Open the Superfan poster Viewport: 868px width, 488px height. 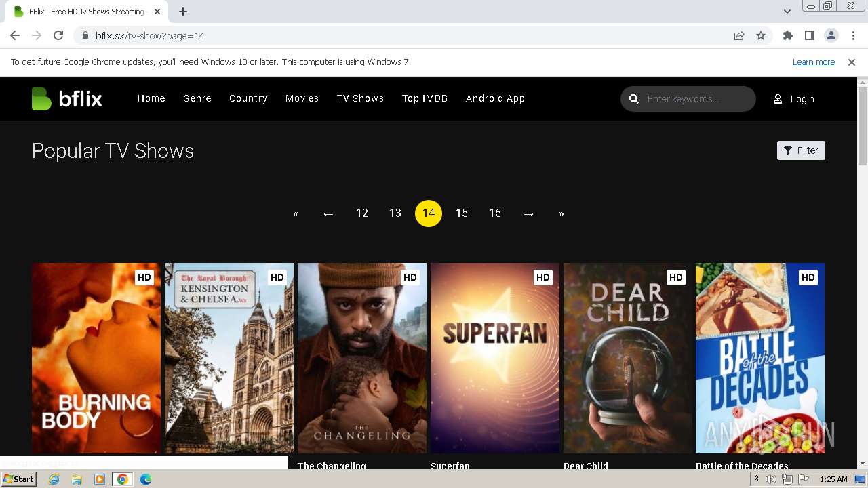(495, 358)
